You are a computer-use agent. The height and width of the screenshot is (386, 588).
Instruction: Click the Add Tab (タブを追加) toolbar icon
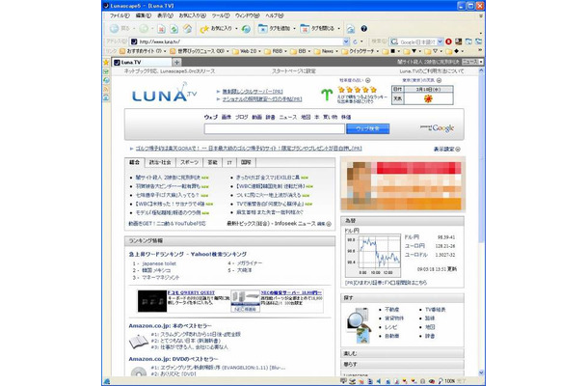263,29
